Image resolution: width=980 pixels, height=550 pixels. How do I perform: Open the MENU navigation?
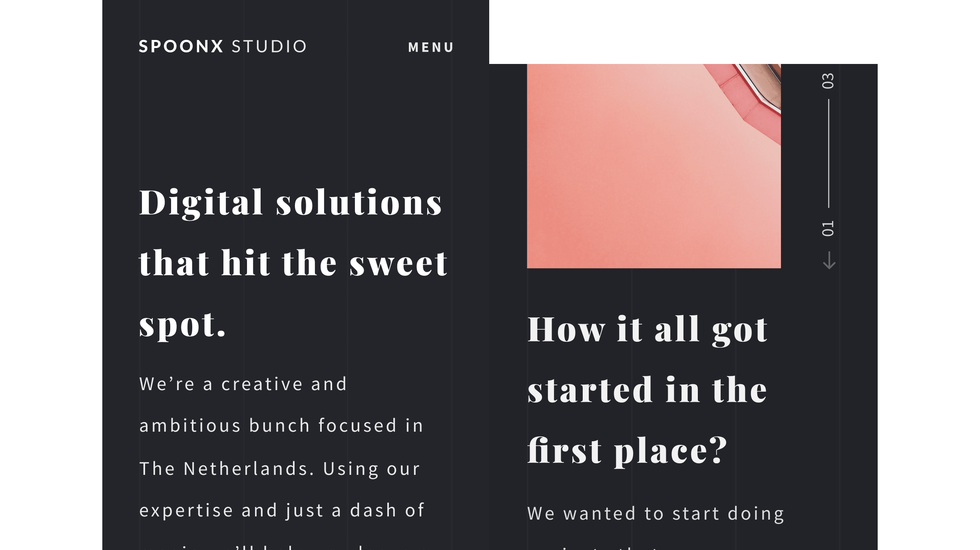click(431, 47)
